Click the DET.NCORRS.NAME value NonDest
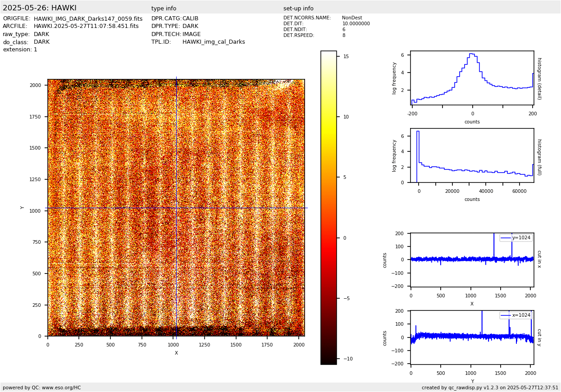The height and width of the screenshot is (392, 561). (x=351, y=18)
